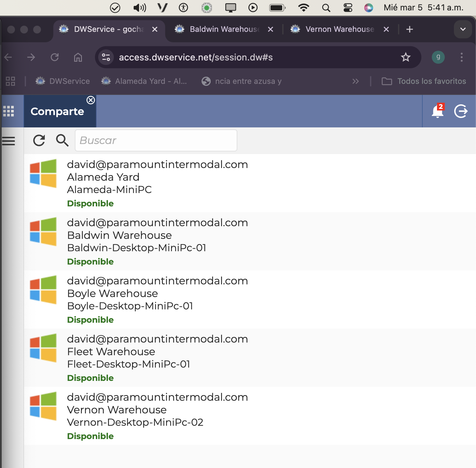Close the Comparte panel tab
Viewport: 476px width, 468px height.
pos(91,100)
